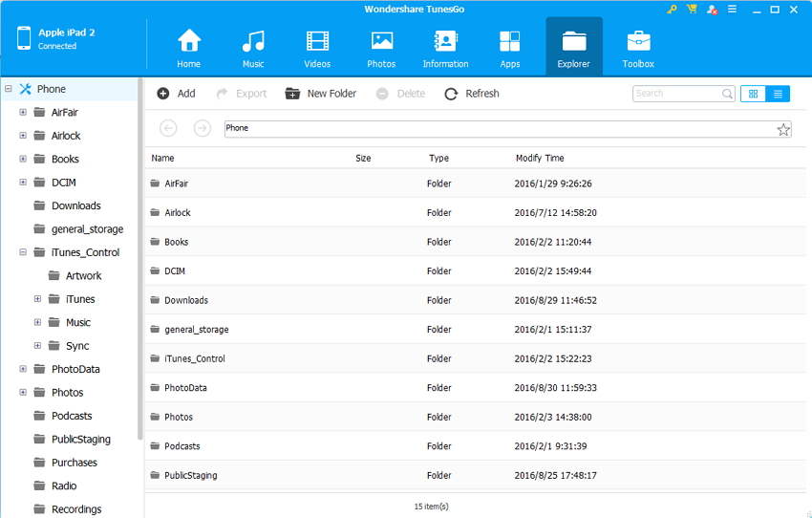This screenshot has height=518, width=812.
Task: Click the Apple iPad 2 device icon
Action: [24, 38]
